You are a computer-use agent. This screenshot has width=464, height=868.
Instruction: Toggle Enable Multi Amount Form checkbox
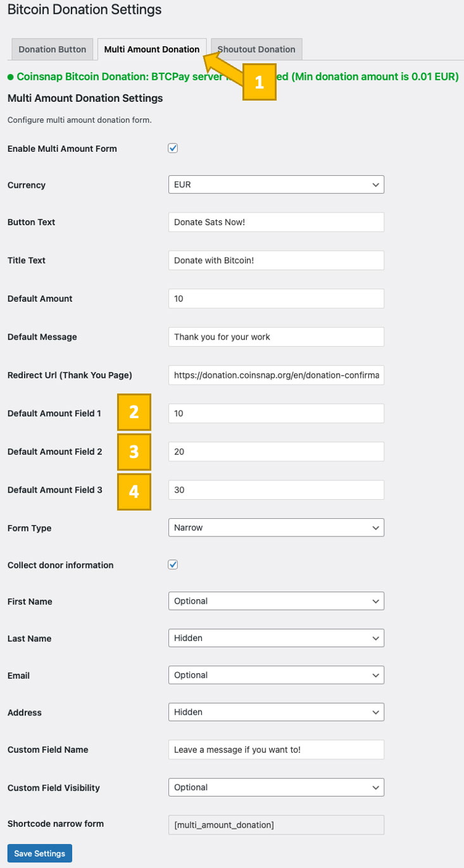173,148
